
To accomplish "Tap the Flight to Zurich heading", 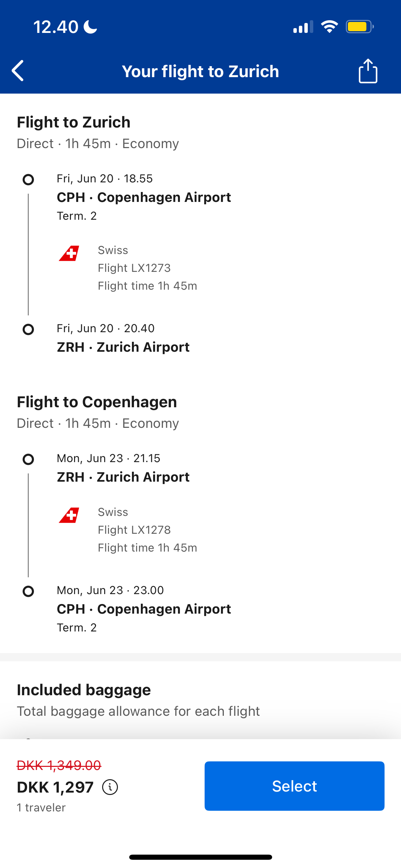I will tap(74, 122).
